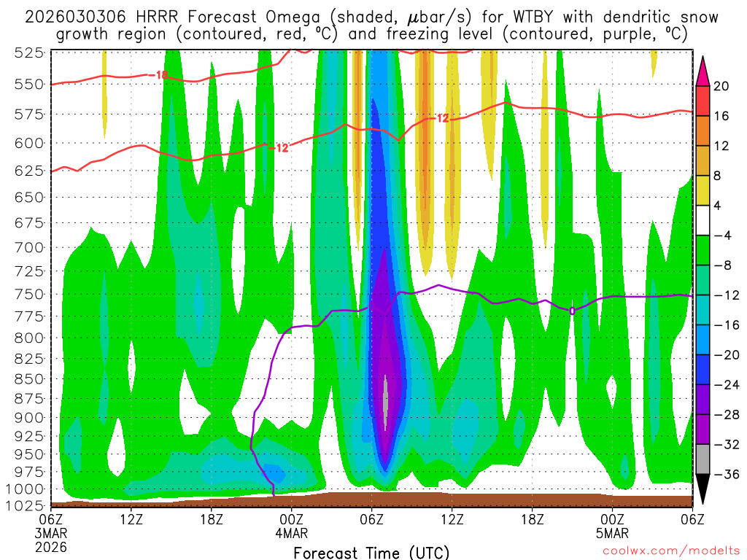Click the 00Z 4MAR time axis label

(x=292, y=525)
